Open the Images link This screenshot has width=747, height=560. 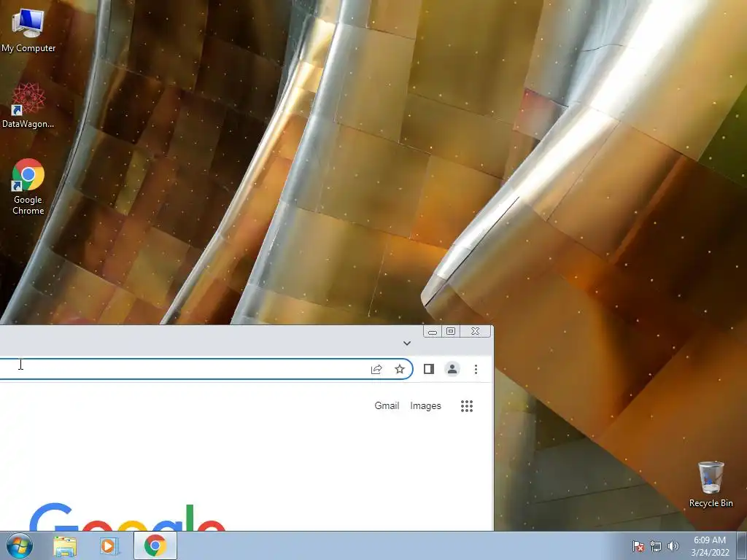(x=425, y=405)
